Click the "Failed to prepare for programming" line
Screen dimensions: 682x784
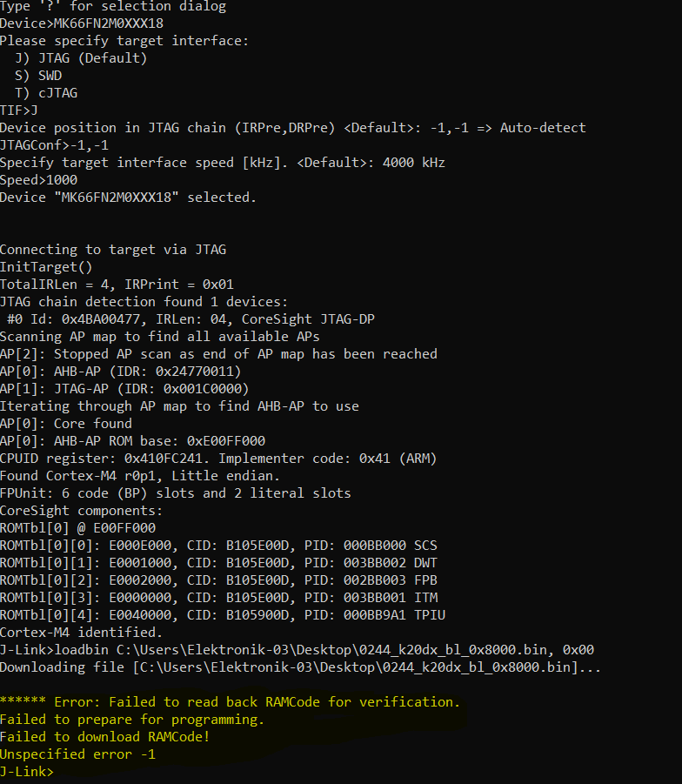(132, 720)
